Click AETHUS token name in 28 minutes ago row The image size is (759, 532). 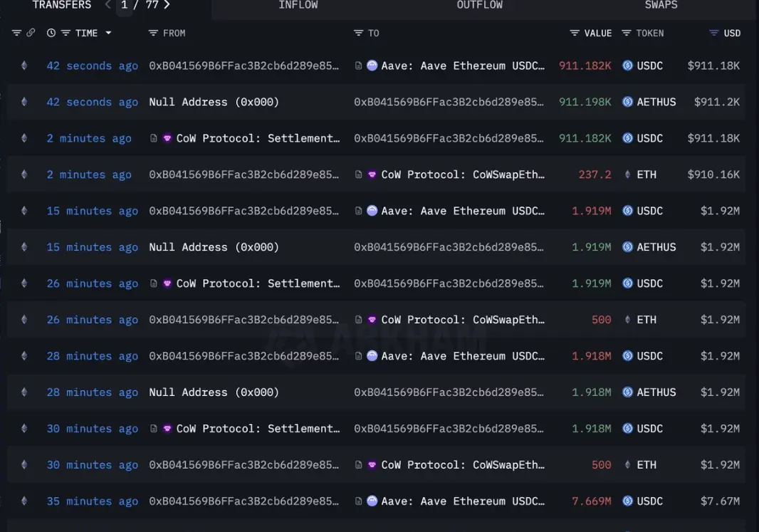click(656, 392)
